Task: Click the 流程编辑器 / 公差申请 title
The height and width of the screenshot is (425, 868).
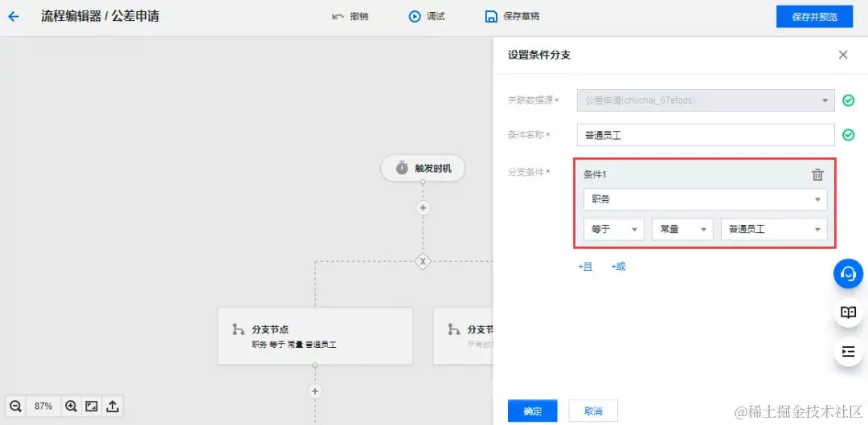Action: coord(100,17)
